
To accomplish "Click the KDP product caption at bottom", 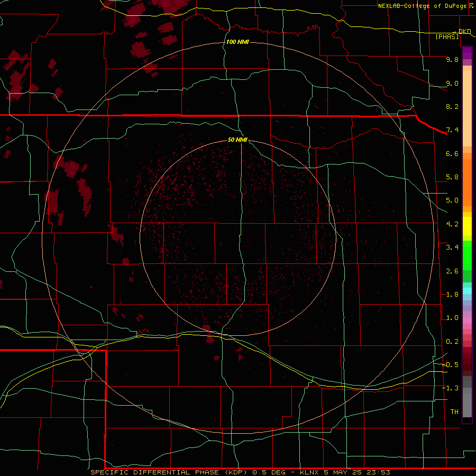I will tap(240, 472).
